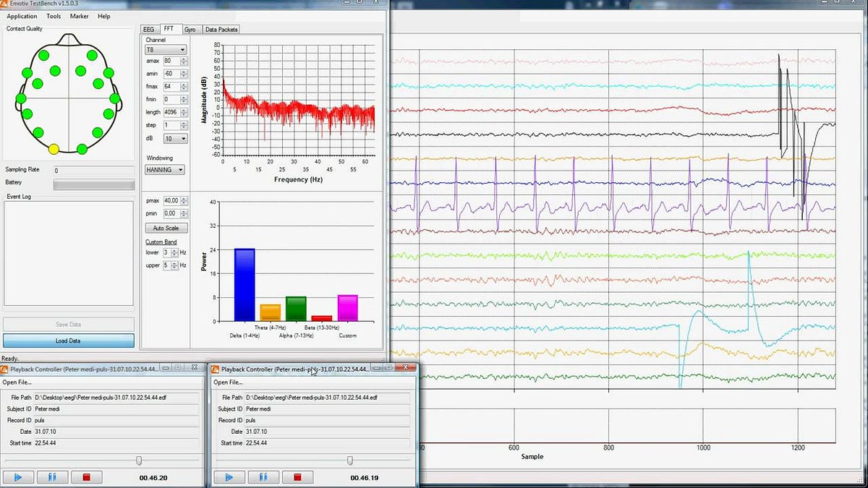Start playback in the right Playback Controller
Screen dimensions: 868x488
(x=229, y=477)
